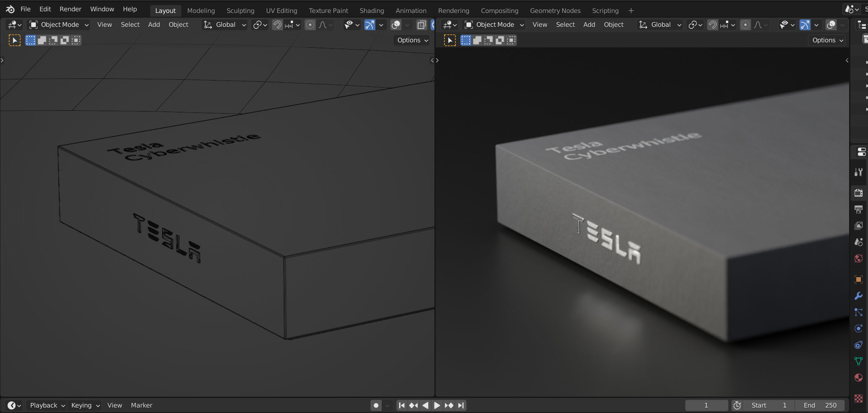Open Tool properties tab
The height and width of the screenshot is (413, 868).
858,172
